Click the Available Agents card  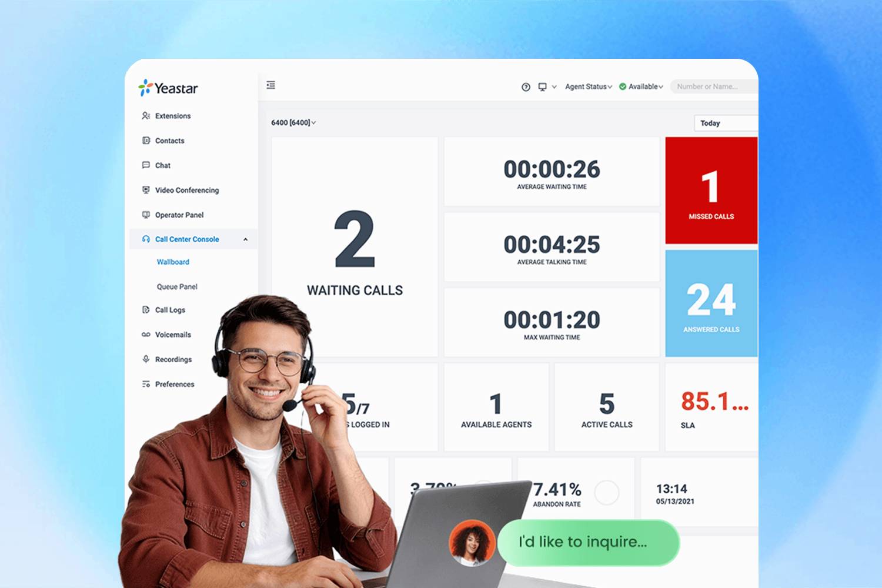point(496,407)
